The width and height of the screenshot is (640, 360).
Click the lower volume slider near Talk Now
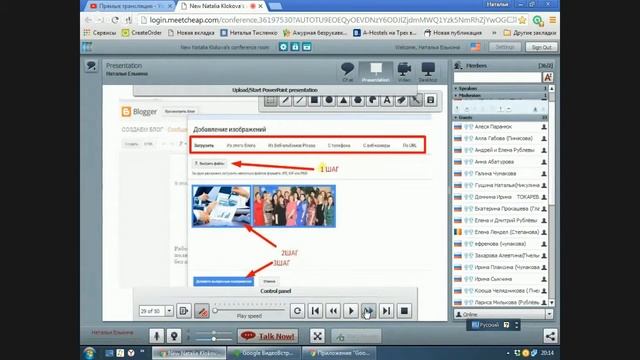click(x=213, y=339)
